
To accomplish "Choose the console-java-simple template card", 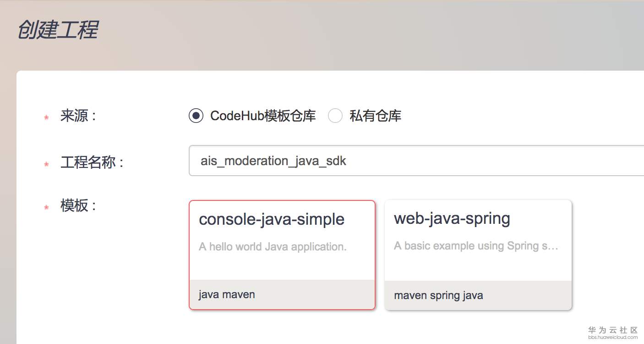I will pyautogui.click(x=282, y=255).
